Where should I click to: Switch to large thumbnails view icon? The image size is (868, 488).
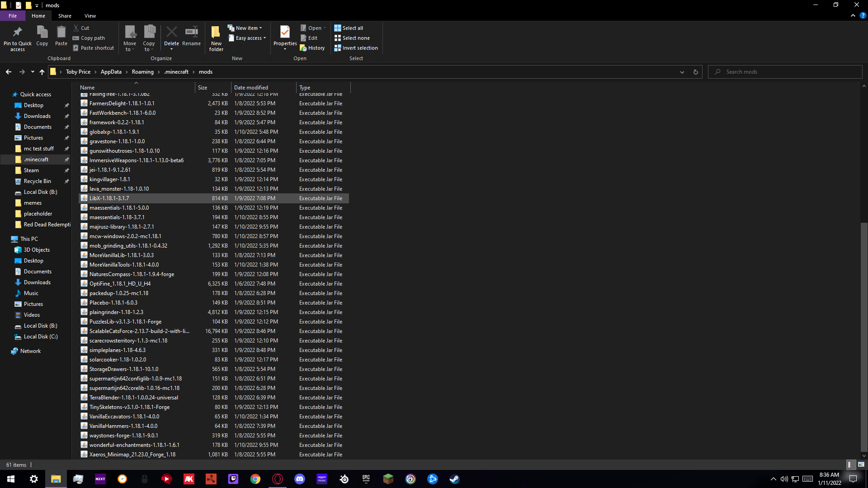pyautogui.click(x=861, y=465)
